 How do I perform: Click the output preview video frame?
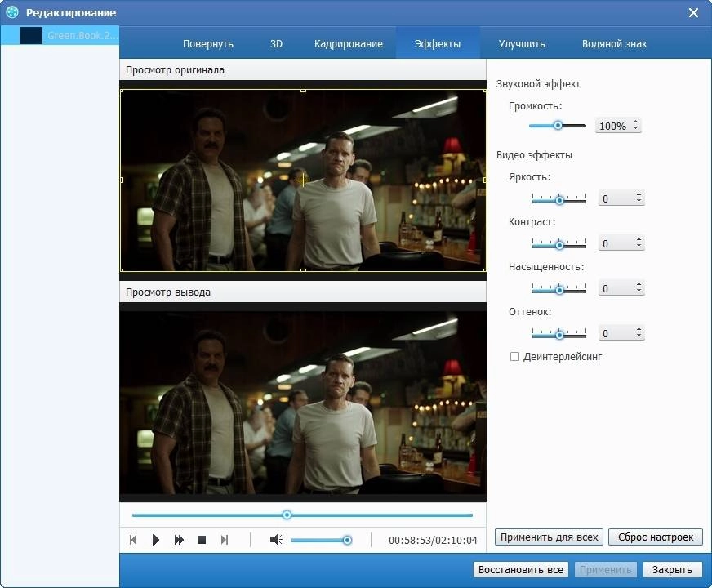(x=303, y=403)
